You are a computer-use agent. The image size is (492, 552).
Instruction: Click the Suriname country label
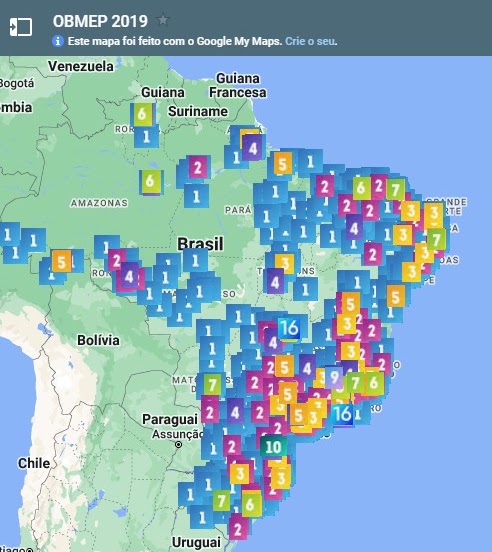(198, 111)
